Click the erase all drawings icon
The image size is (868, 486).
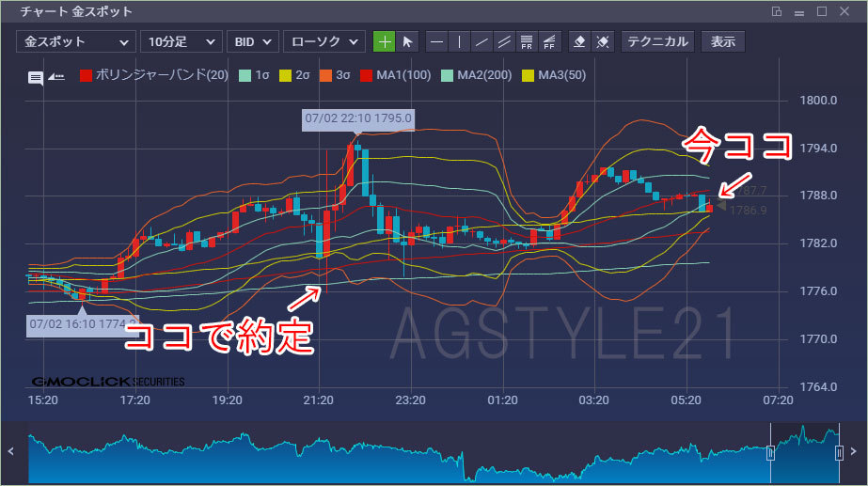604,41
